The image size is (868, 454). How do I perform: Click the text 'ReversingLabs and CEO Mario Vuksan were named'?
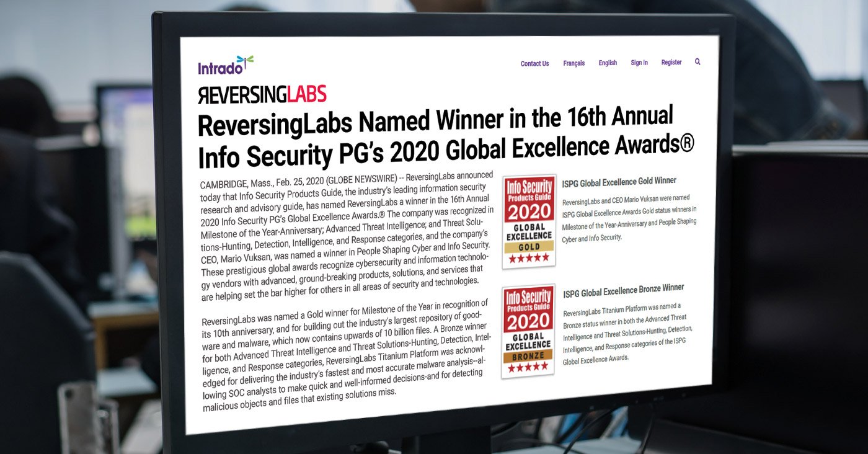coord(626,200)
